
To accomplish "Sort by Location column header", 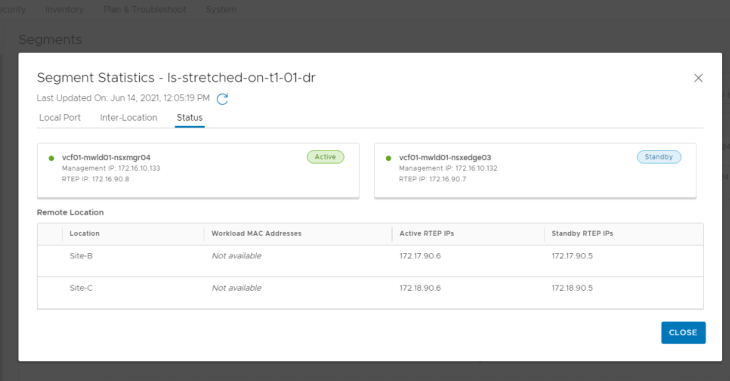I will [x=84, y=233].
